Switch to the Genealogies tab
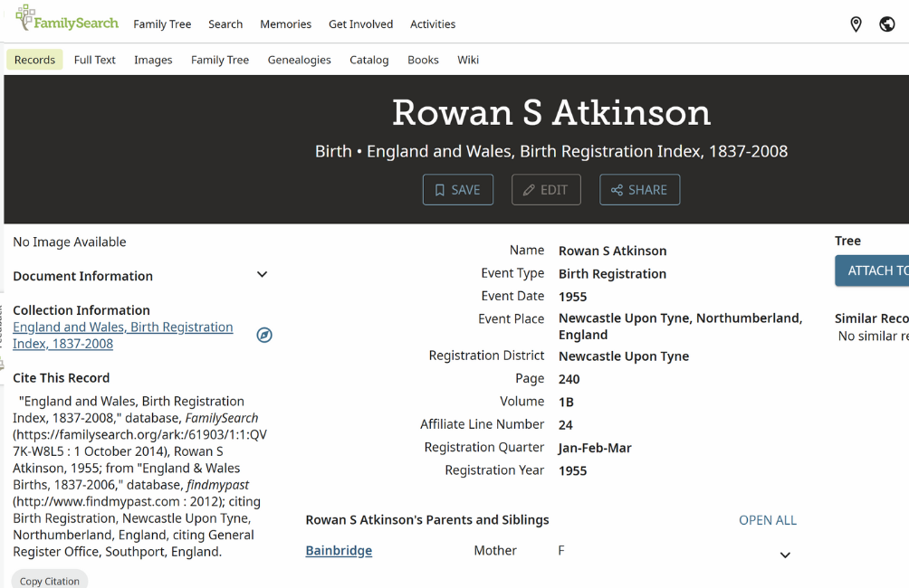Image resolution: width=909 pixels, height=588 pixels. coord(299,60)
